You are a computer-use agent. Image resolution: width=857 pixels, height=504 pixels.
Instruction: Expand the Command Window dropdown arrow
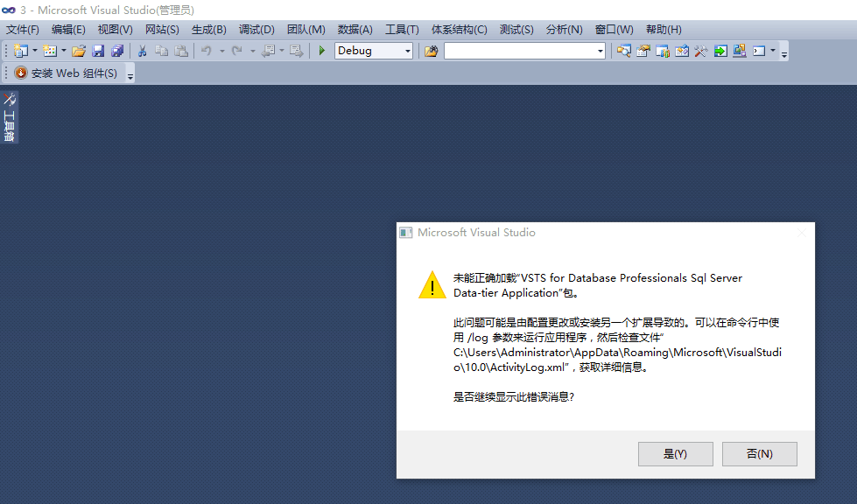(773, 51)
